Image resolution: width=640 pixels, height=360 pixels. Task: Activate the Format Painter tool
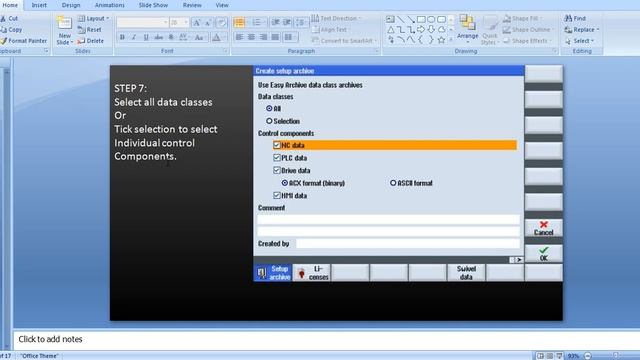[x=23, y=41]
